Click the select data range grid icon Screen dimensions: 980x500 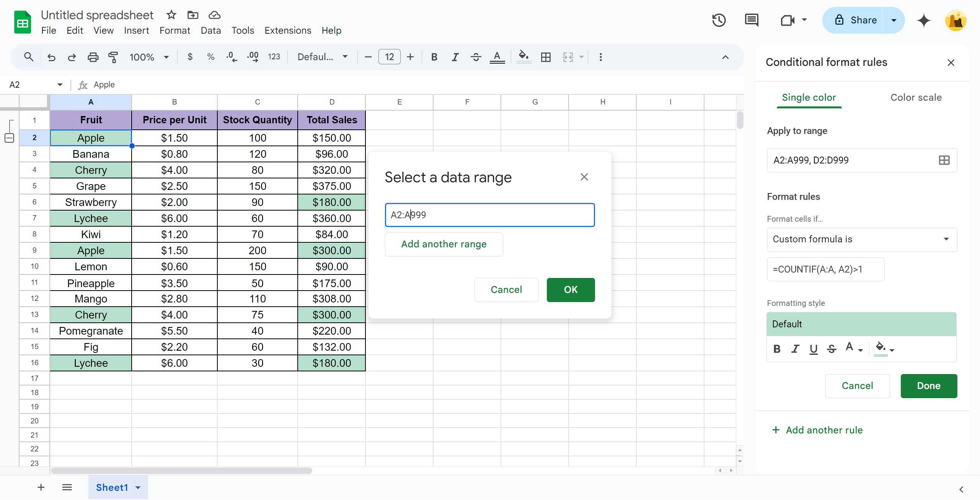(x=944, y=160)
